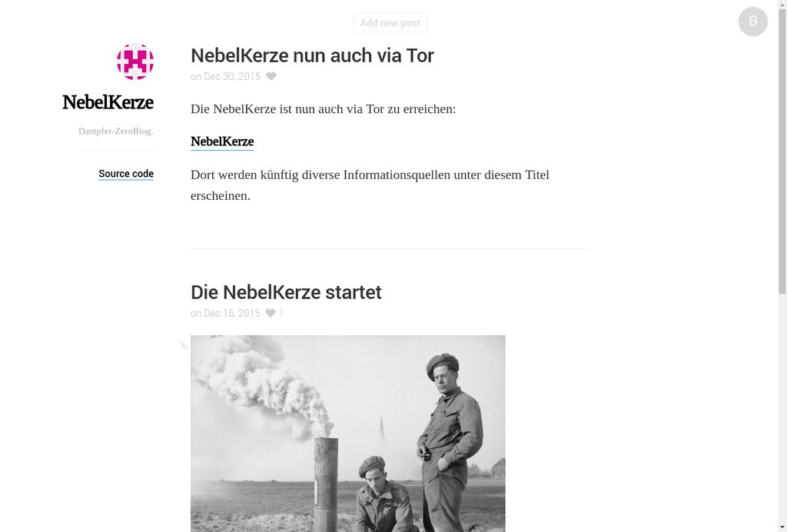Like Die NebelKerze startet via heart icon

pos(271,313)
